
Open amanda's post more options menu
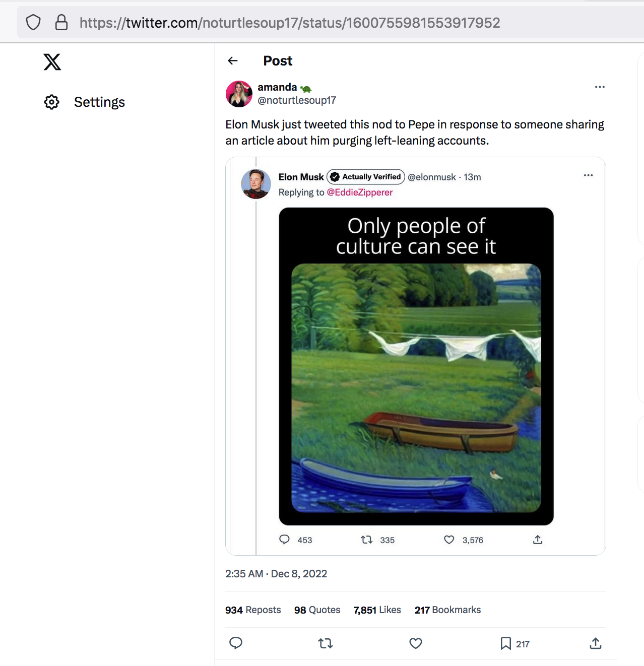(600, 87)
